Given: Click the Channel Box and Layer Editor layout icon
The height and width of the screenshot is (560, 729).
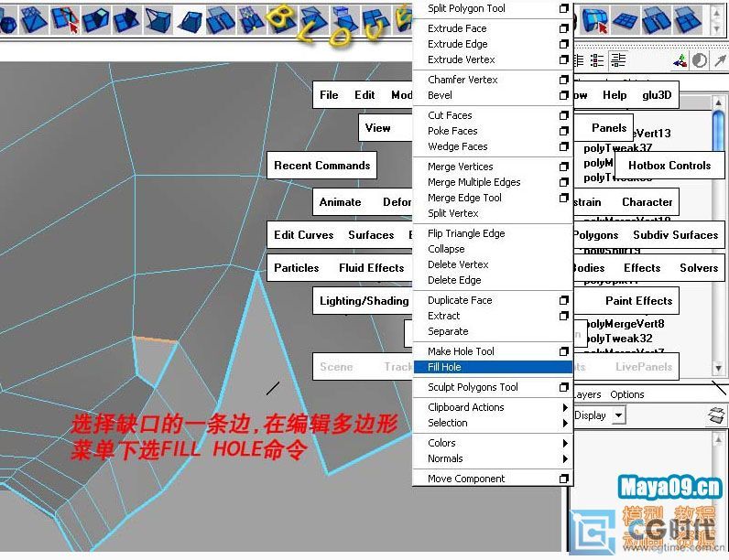Looking at the screenshot, I should [618, 60].
